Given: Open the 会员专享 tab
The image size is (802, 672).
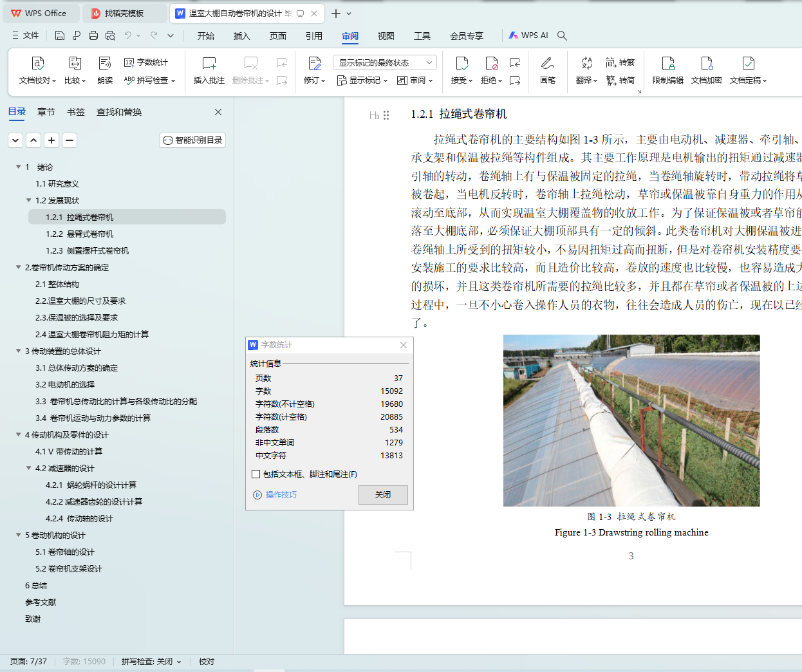Looking at the screenshot, I should [x=467, y=36].
